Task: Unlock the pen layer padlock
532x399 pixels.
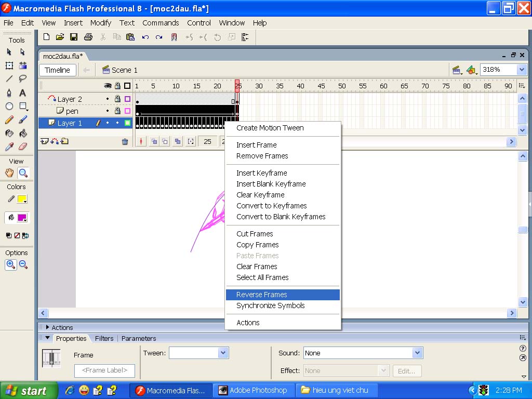Action: pos(117,111)
